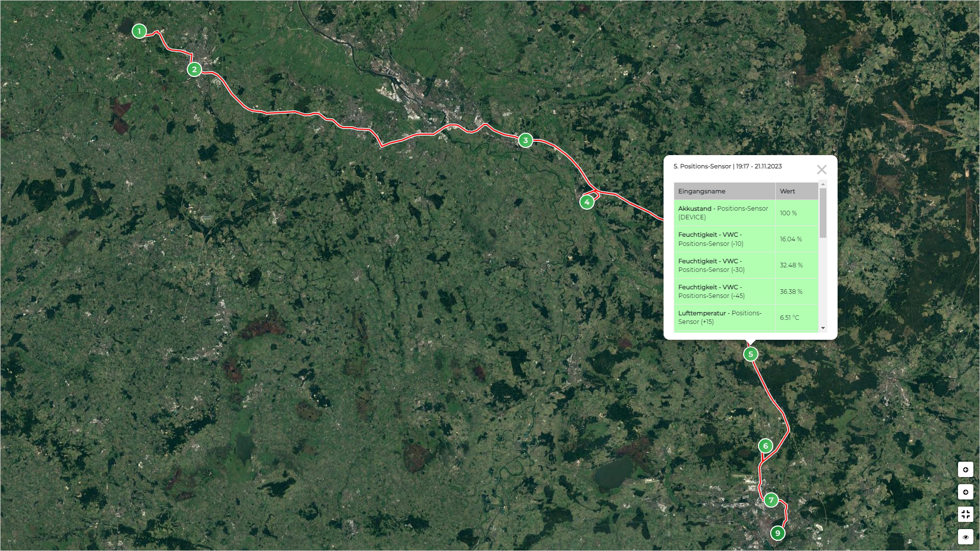Click the 16.04 % moisture value
Viewport: 980px width, 551px height.
point(791,239)
